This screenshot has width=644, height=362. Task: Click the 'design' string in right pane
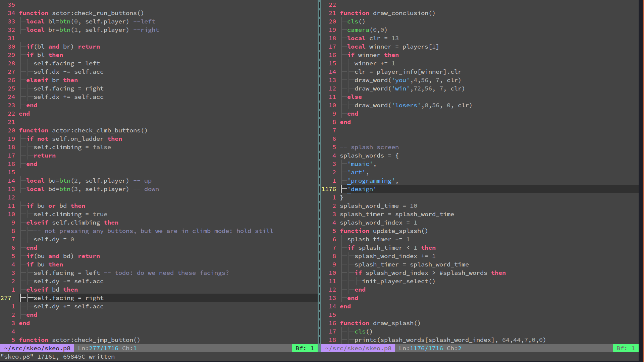point(362,189)
